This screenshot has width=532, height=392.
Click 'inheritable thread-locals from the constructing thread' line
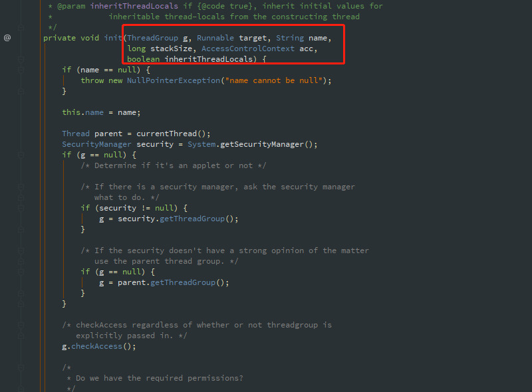[234, 17]
